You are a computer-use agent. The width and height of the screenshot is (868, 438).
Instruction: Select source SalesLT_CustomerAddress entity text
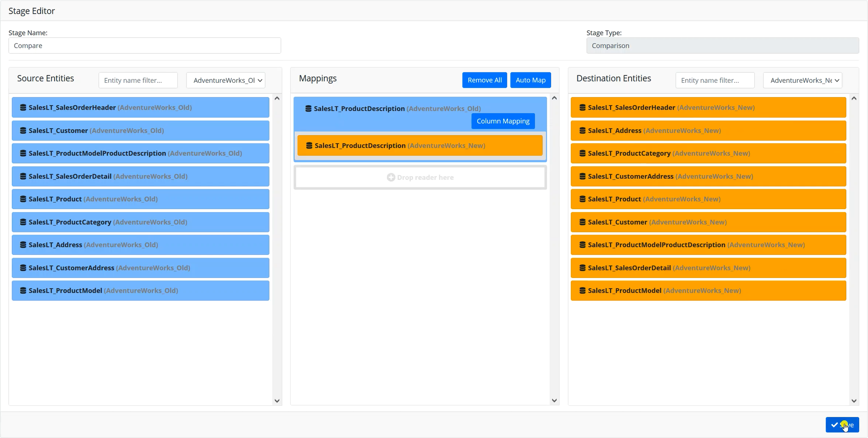coord(109,268)
